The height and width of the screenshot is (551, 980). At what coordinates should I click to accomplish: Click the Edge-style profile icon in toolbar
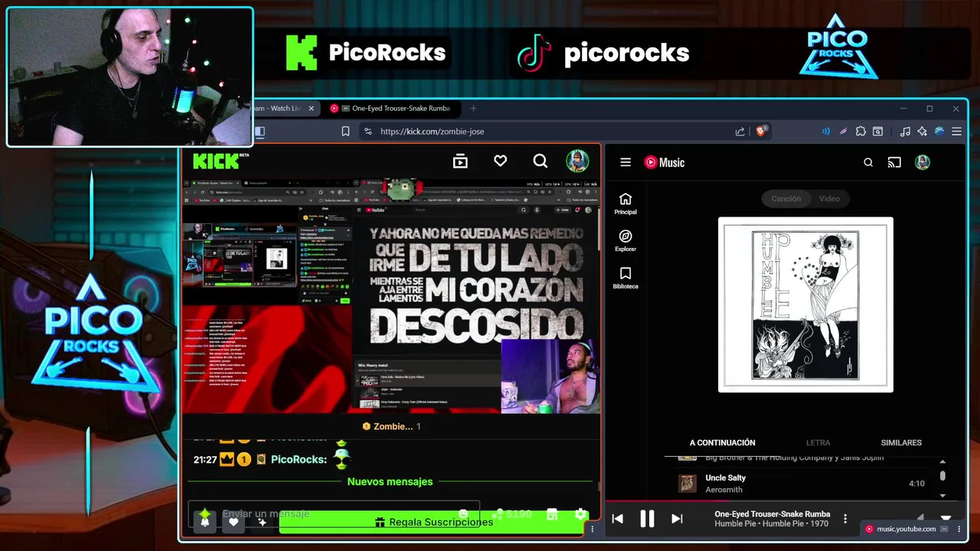pyautogui.click(x=939, y=132)
